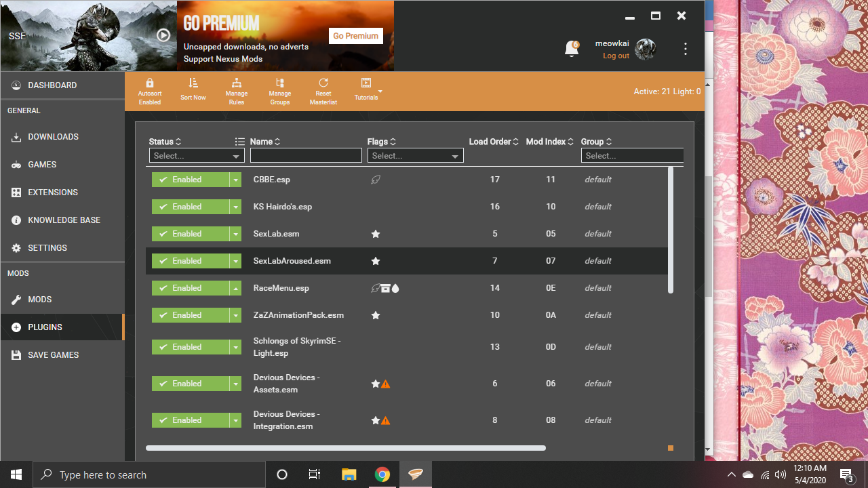Viewport: 868px width, 488px height.
Task: Open Google Chrome from the taskbar
Action: tap(382, 474)
